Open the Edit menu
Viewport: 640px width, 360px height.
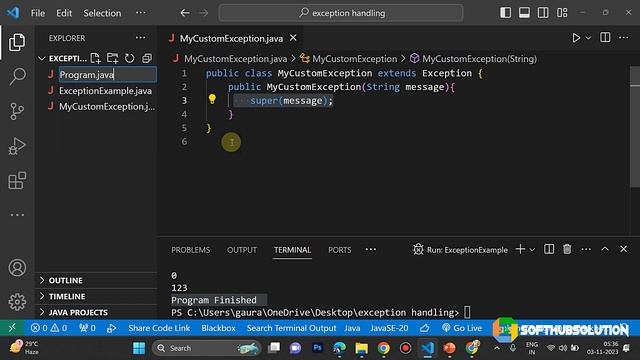[x=64, y=13]
